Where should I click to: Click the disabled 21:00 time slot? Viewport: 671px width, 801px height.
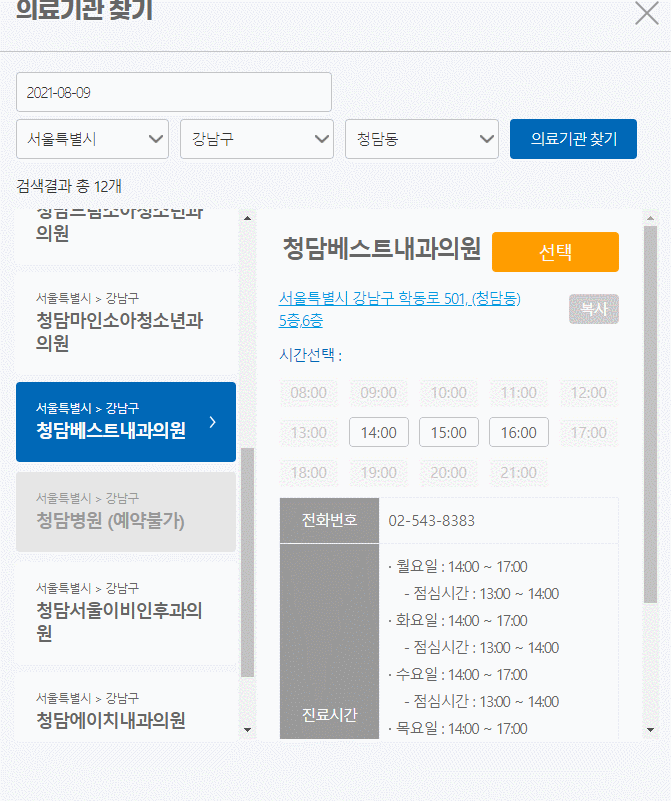[x=518, y=472]
